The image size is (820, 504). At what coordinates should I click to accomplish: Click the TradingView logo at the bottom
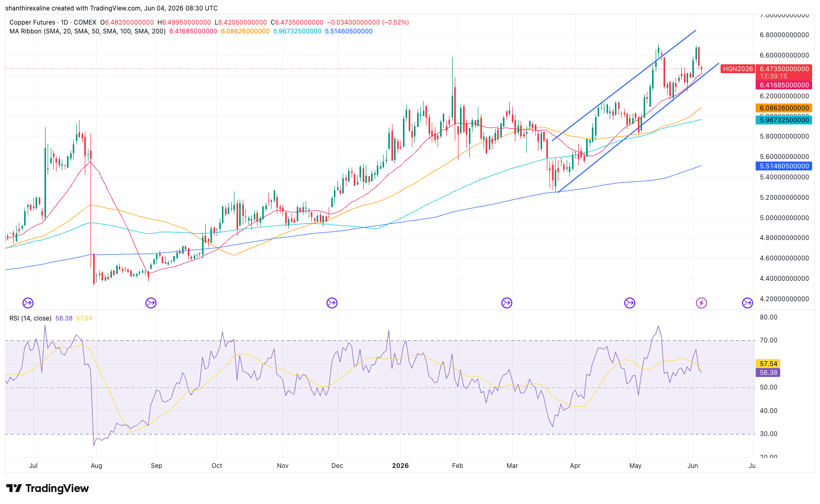coord(48,488)
